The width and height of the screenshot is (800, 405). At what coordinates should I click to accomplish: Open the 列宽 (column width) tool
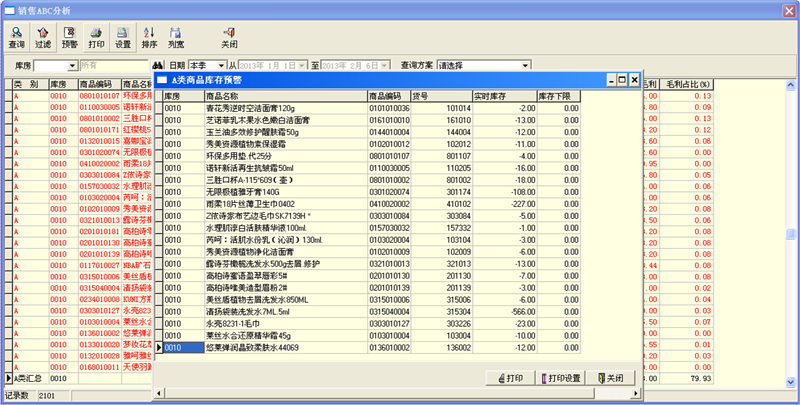pos(176,37)
